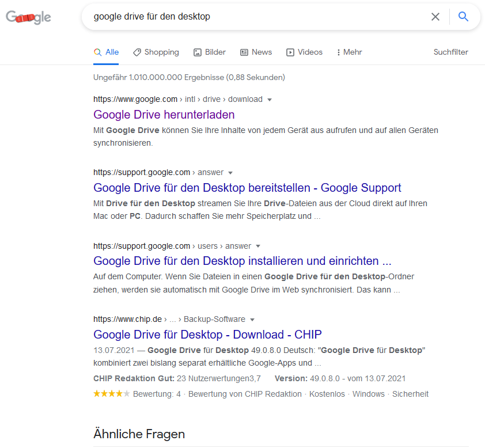Open the Google Drive herunterladen link
The height and width of the screenshot is (448, 485).
point(164,115)
